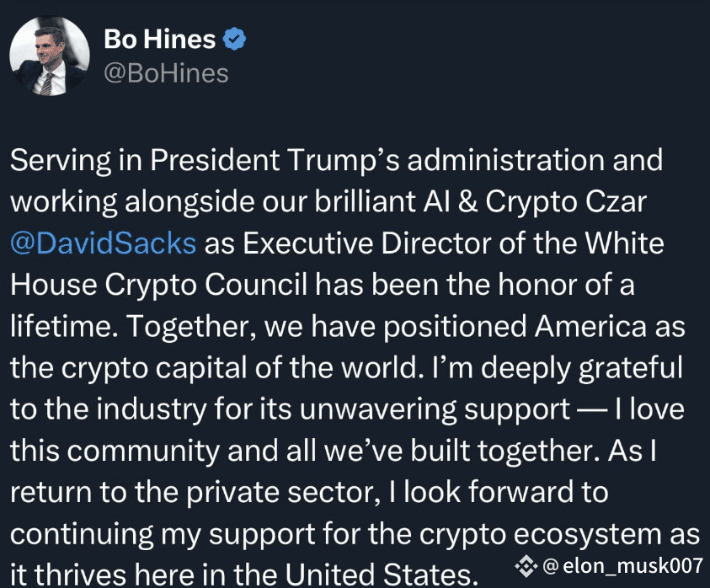710x588 pixels.
Task: Click the Binance logo in watermark
Action: tap(526, 566)
